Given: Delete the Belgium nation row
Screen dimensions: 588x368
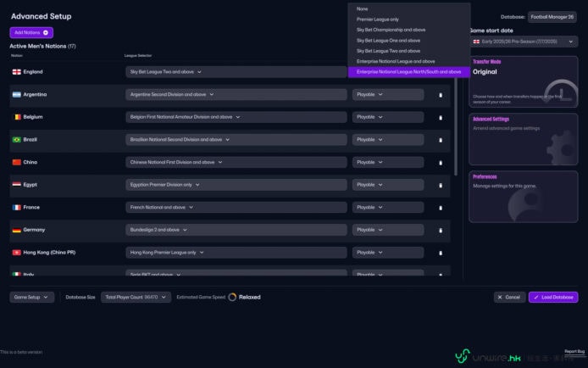Looking at the screenshot, I should [441, 117].
